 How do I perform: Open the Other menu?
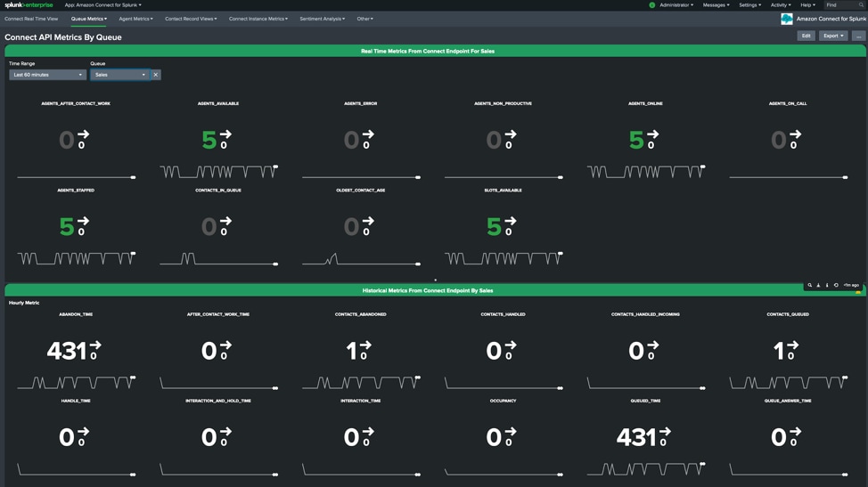(364, 19)
